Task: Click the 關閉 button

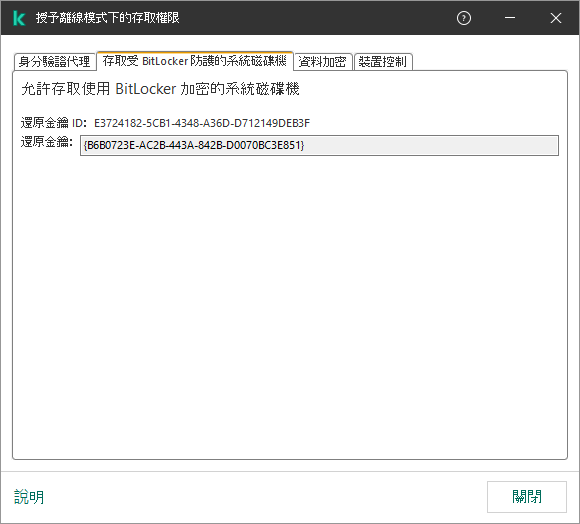Action: click(526, 497)
